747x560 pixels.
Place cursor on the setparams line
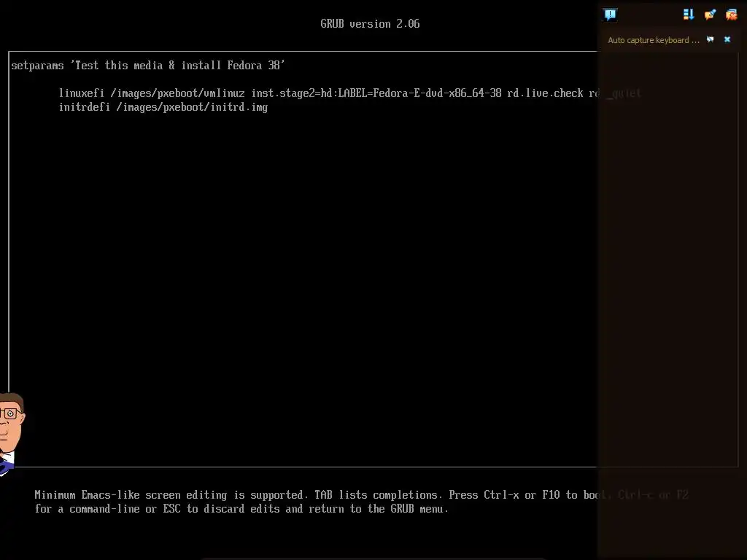pyautogui.click(x=147, y=65)
